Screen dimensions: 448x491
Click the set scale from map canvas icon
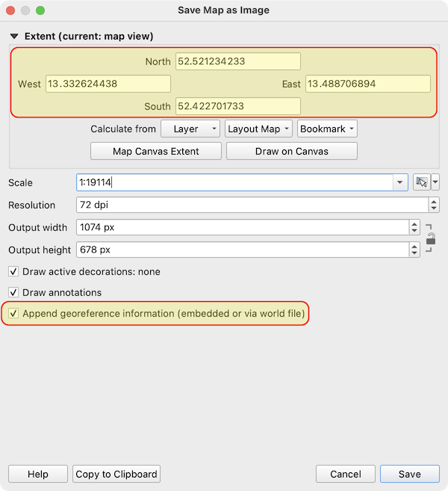[421, 182]
